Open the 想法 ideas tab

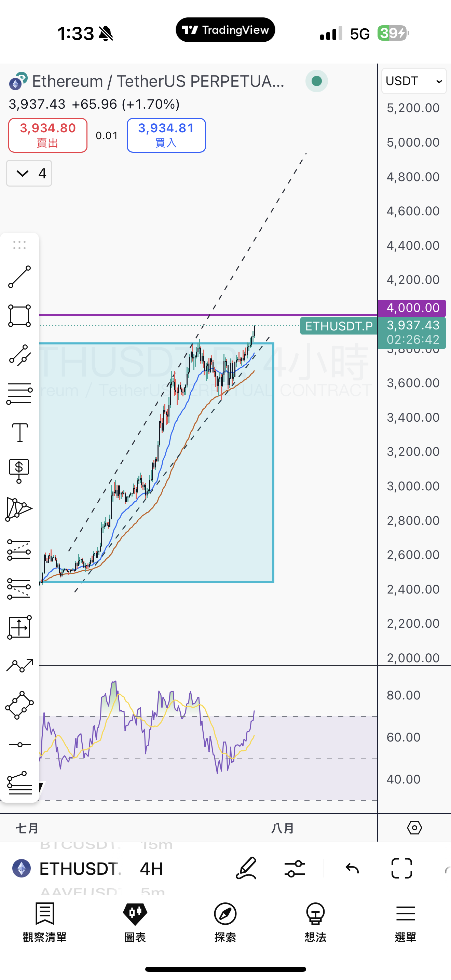(315, 923)
